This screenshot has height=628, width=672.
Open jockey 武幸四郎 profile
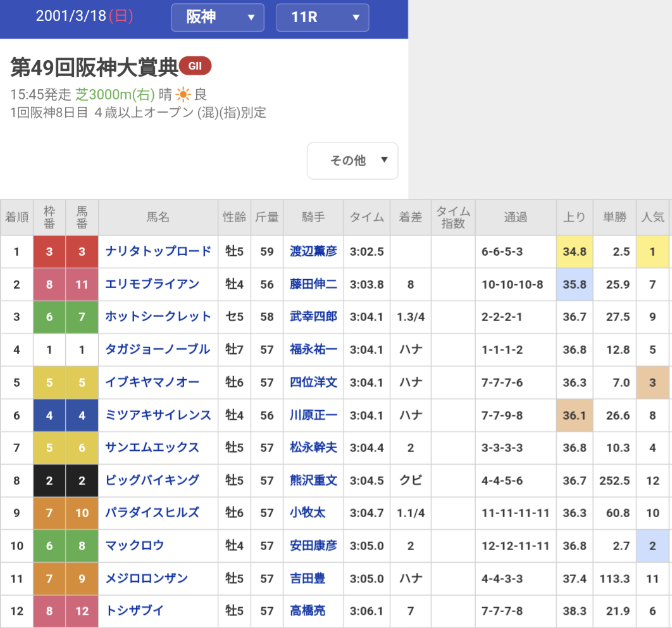click(313, 317)
